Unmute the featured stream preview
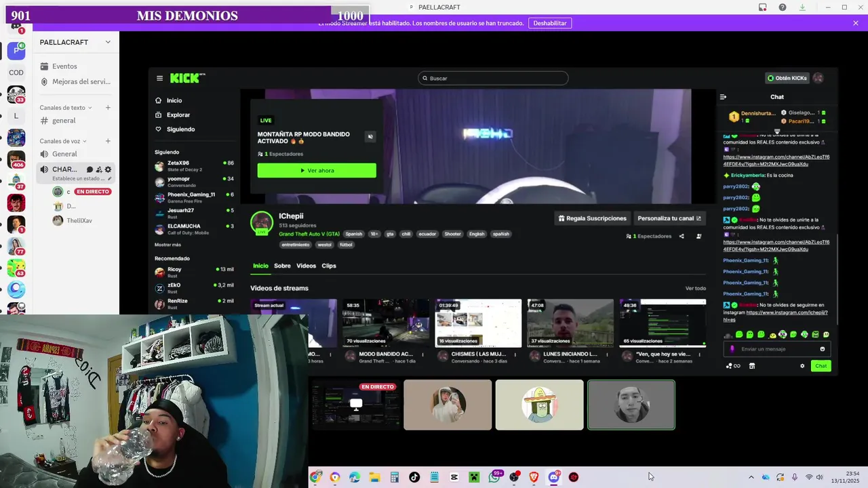 pos(370,137)
